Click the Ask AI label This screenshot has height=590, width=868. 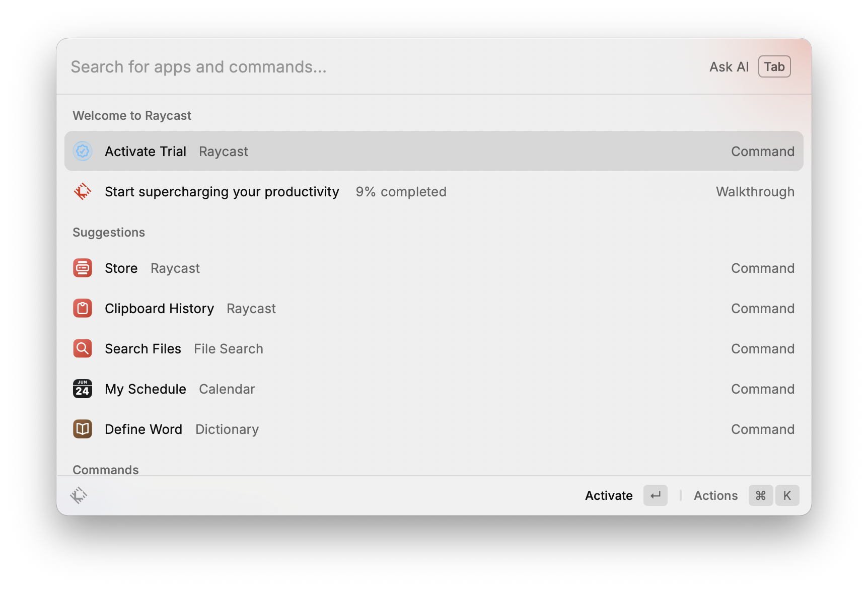[x=729, y=67]
